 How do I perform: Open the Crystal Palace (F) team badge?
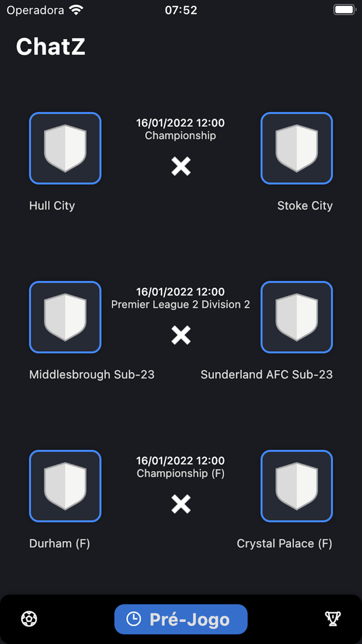pos(297,486)
